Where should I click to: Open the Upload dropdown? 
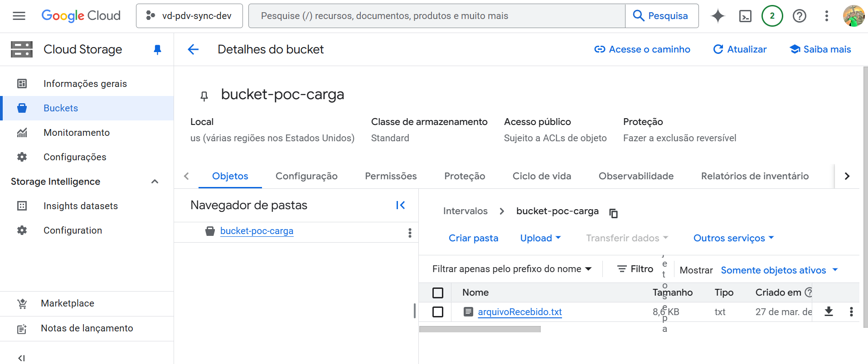click(540, 238)
